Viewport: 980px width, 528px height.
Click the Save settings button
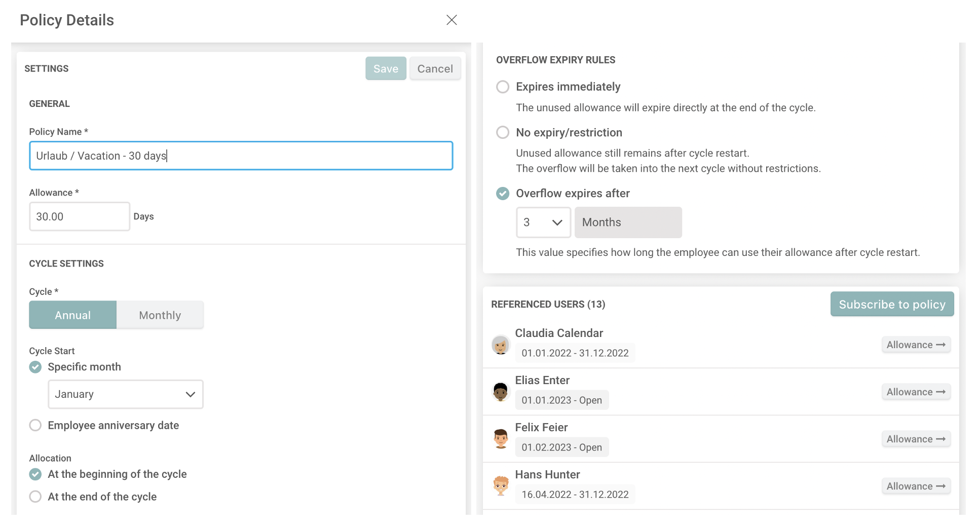(x=386, y=69)
